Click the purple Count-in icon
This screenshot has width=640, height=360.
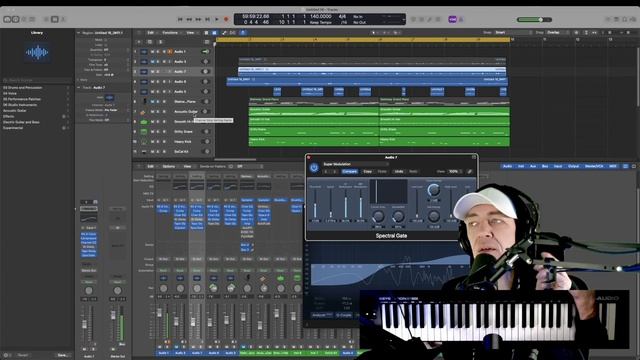tap(452, 19)
